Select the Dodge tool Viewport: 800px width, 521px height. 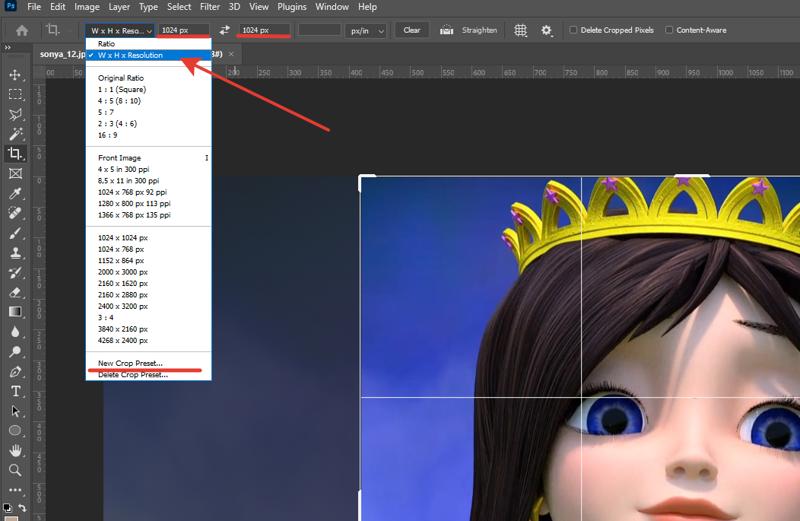point(15,352)
